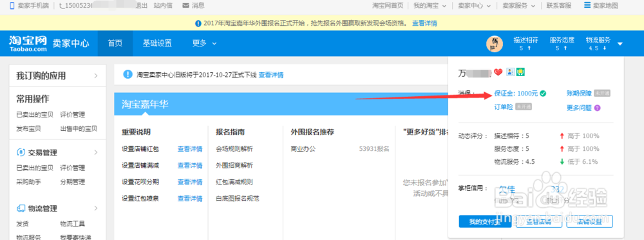The image size is (644, 240).
Task: Click 查看详情 beside 设置店铺红包
Action: [x=190, y=149]
